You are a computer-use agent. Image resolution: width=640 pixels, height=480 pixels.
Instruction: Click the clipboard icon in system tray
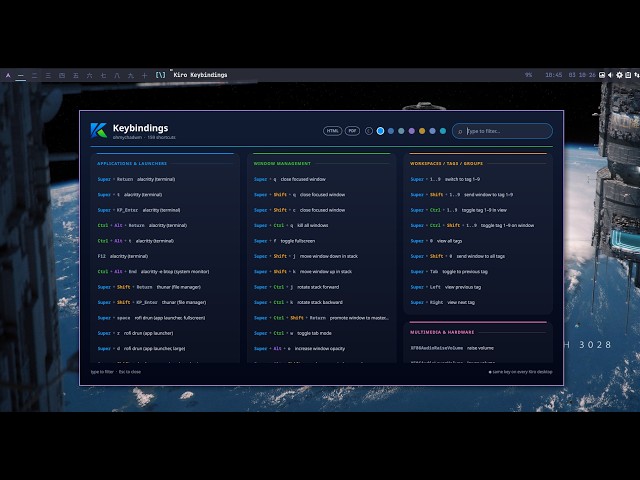click(628, 75)
